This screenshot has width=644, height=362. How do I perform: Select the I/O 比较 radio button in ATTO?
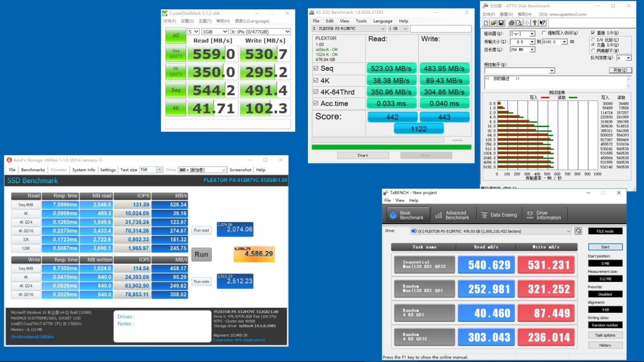point(593,40)
